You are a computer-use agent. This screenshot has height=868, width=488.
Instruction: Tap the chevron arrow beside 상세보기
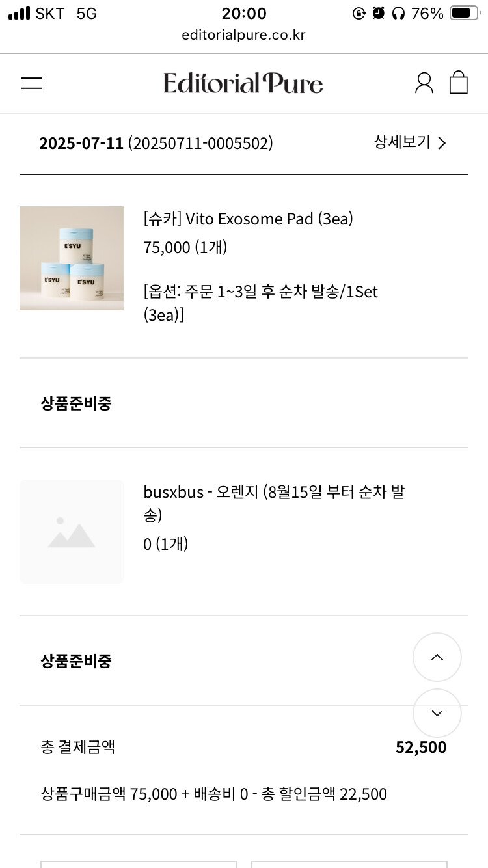tap(442, 143)
